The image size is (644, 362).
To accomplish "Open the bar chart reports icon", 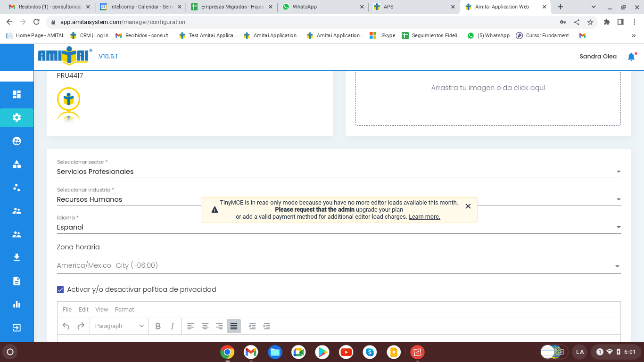I will pyautogui.click(x=17, y=304).
